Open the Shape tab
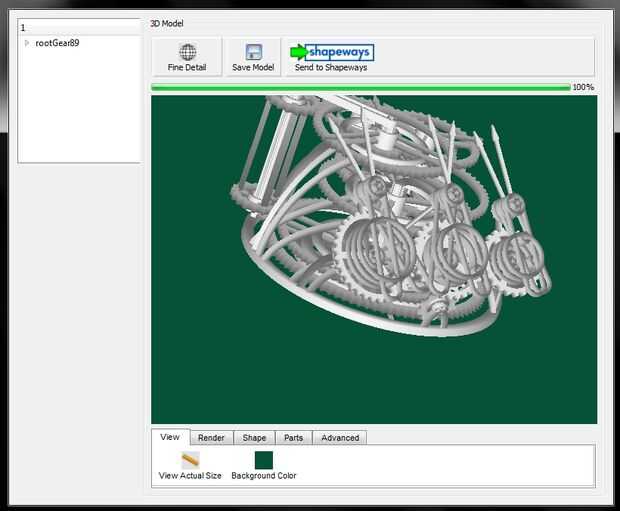Viewport: 620px width, 511px height. tap(254, 438)
